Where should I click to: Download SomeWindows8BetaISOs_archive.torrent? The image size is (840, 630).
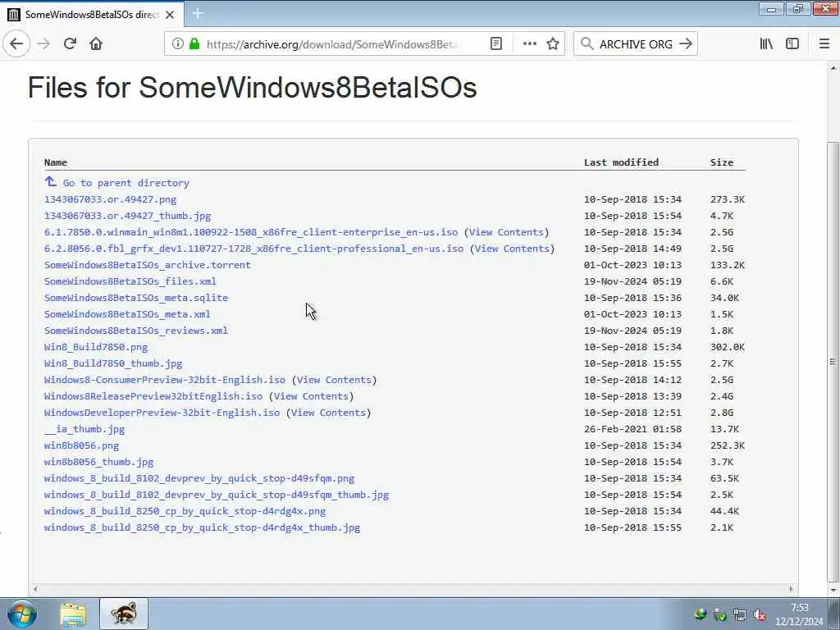(x=148, y=265)
